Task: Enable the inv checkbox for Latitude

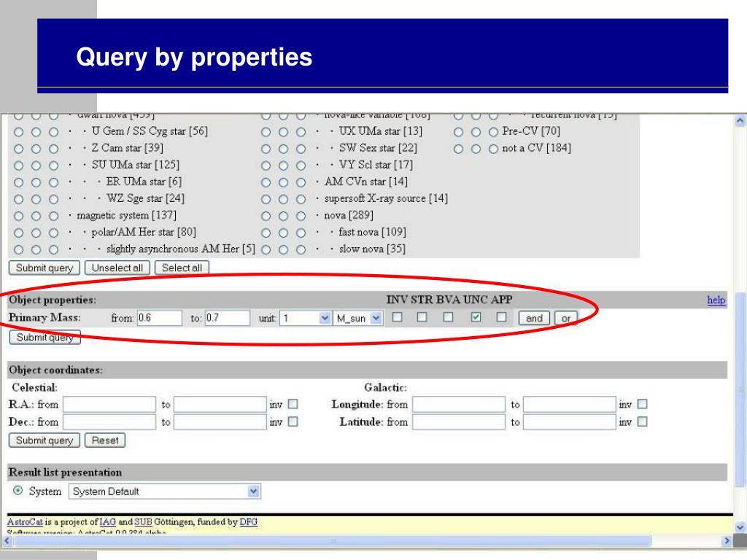Action: 642,421
